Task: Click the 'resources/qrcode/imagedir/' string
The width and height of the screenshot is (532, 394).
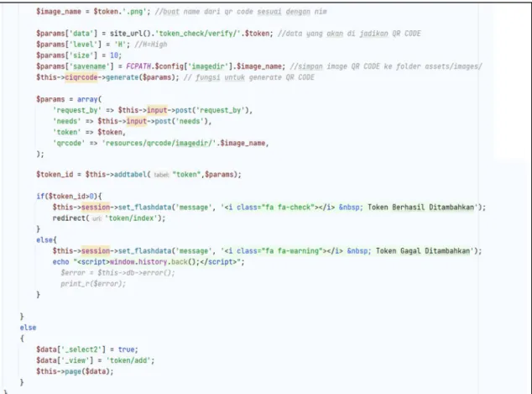Action: pos(159,143)
